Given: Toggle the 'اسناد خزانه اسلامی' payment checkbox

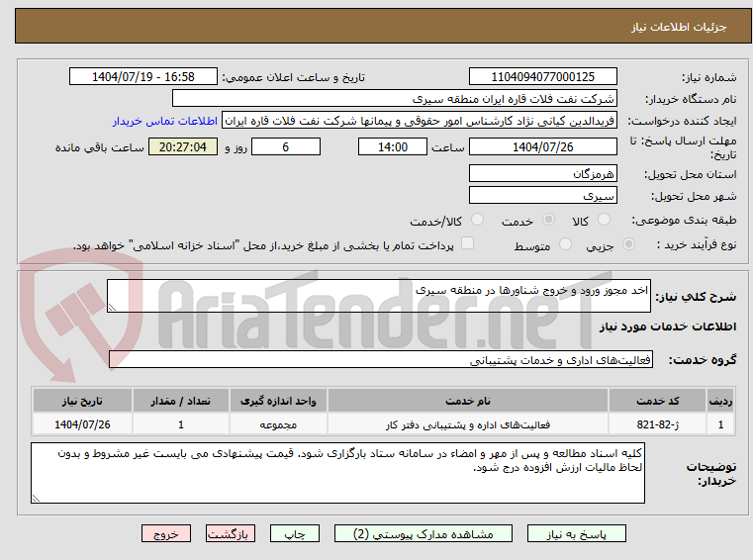Looking at the screenshot, I should click(467, 243).
